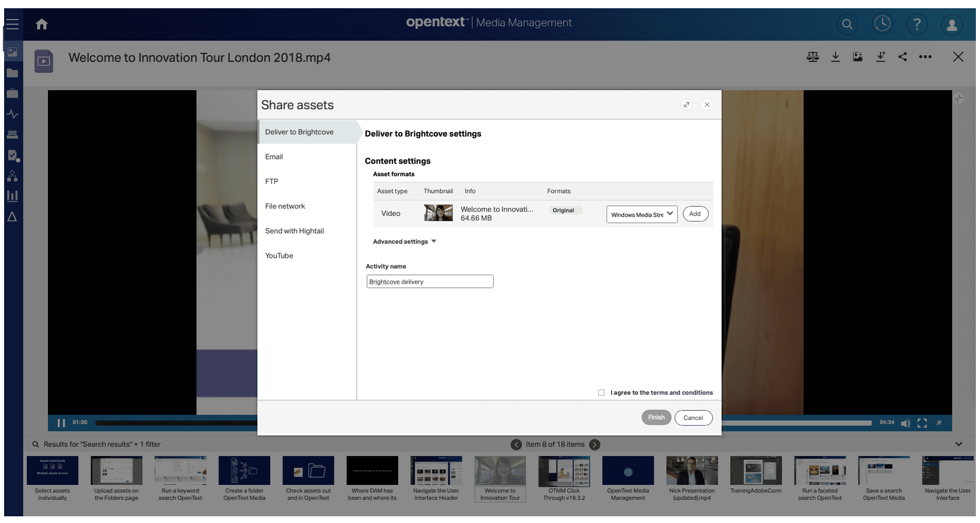Screen dimensions: 980x523
Task: Expand the Advanced settings section
Action: 405,241
